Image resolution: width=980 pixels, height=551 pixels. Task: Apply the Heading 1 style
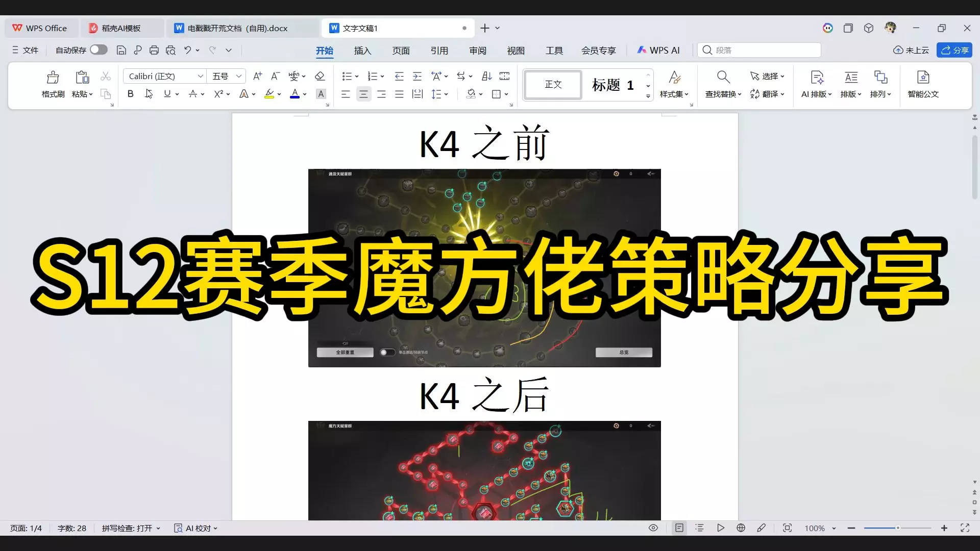(x=612, y=85)
